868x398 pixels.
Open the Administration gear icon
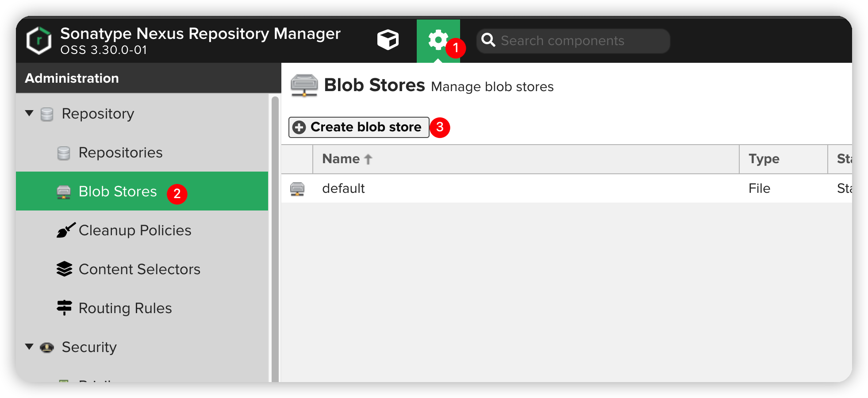point(438,40)
